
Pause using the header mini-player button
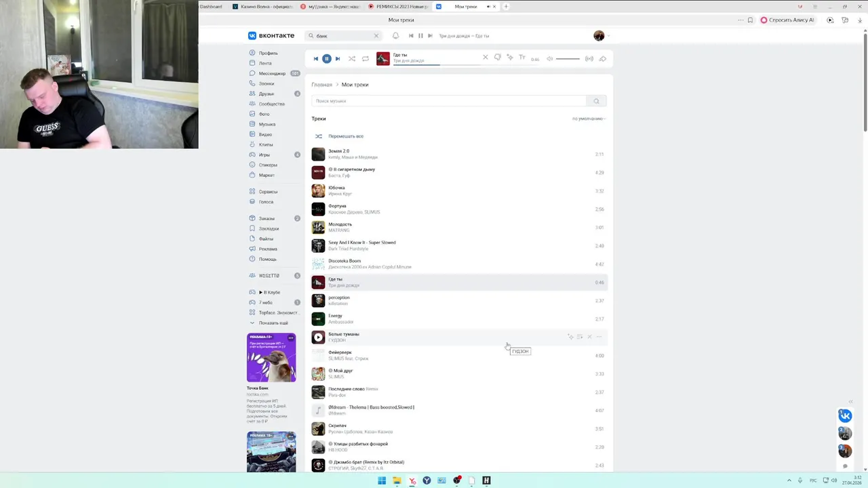[420, 36]
